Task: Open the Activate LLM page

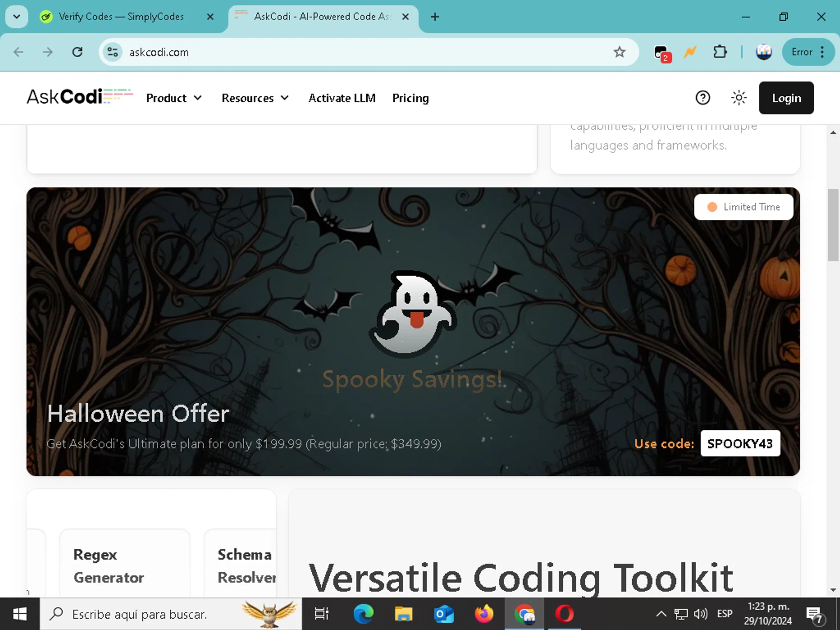Action: coord(342,98)
